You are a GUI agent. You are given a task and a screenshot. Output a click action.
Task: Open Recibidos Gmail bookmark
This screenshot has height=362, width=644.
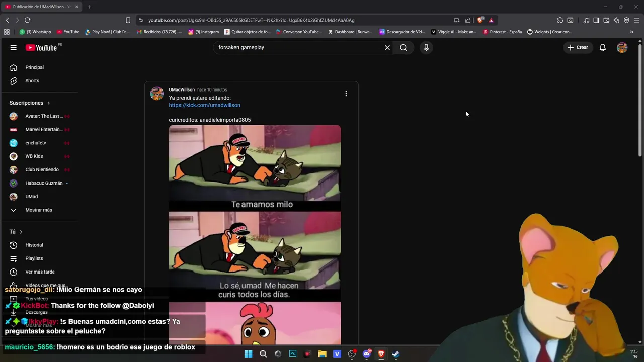point(159,32)
